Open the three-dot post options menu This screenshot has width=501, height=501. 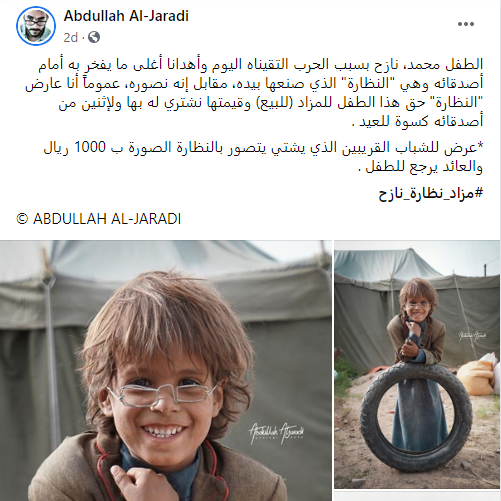pos(466,24)
